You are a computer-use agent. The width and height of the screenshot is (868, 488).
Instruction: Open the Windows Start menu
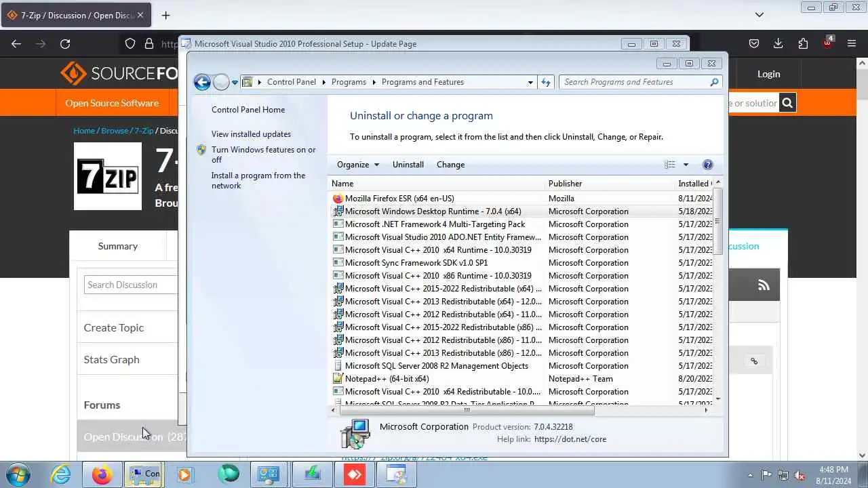16,474
